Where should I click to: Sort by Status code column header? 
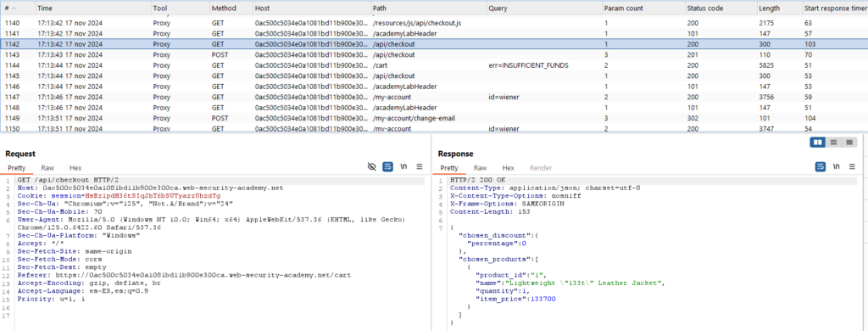[721, 8]
